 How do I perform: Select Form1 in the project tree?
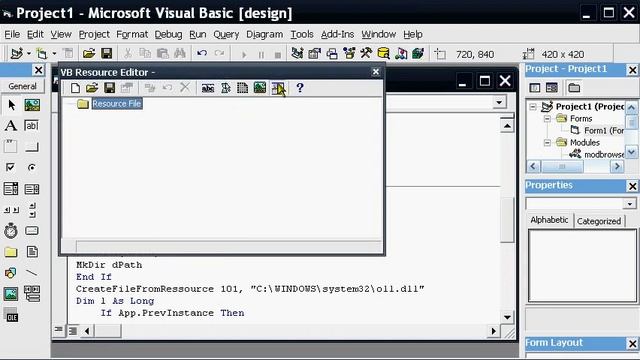(x=604, y=131)
